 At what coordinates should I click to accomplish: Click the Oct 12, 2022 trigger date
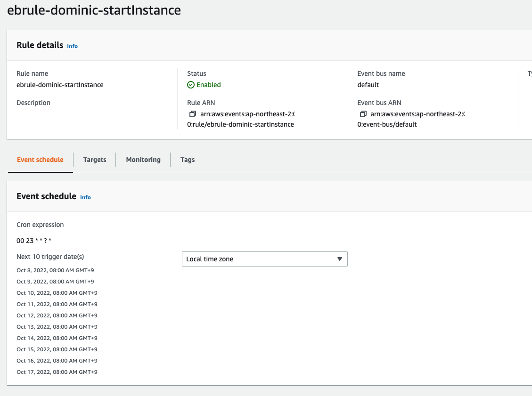[x=57, y=315]
